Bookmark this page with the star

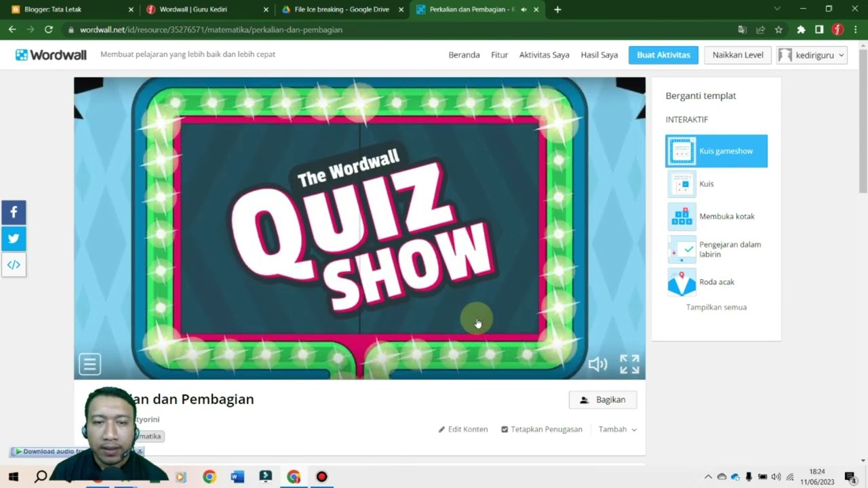tap(778, 30)
